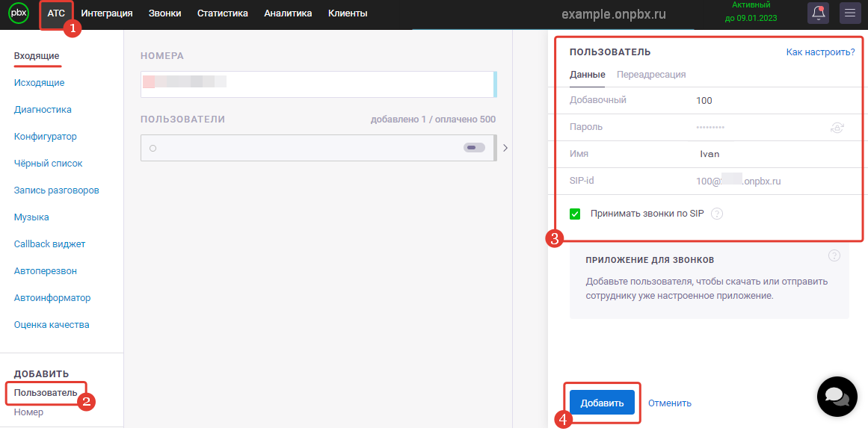This screenshot has height=431, width=868.
Task: Open Callback виджет section
Action: click(49, 244)
